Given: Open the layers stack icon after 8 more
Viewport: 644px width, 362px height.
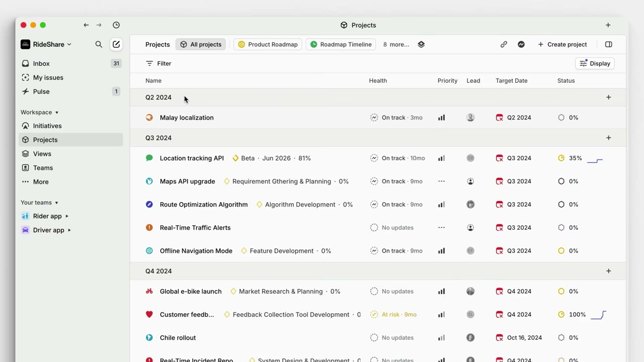Looking at the screenshot, I should click(x=421, y=44).
